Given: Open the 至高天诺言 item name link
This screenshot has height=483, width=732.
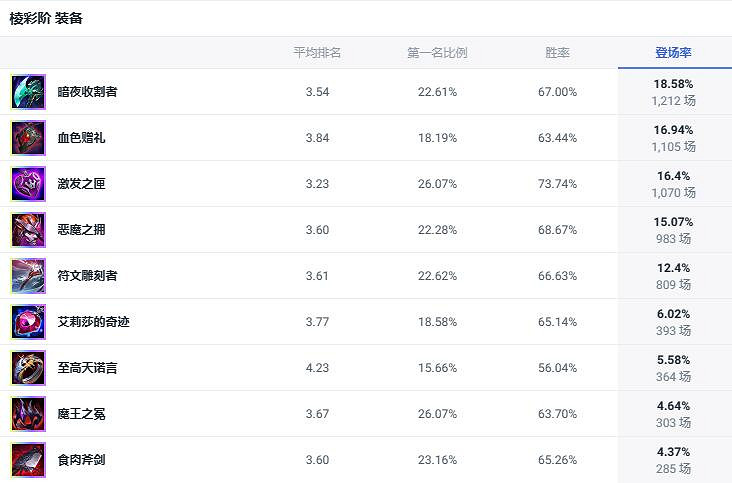Looking at the screenshot, I should coord(87,368).
